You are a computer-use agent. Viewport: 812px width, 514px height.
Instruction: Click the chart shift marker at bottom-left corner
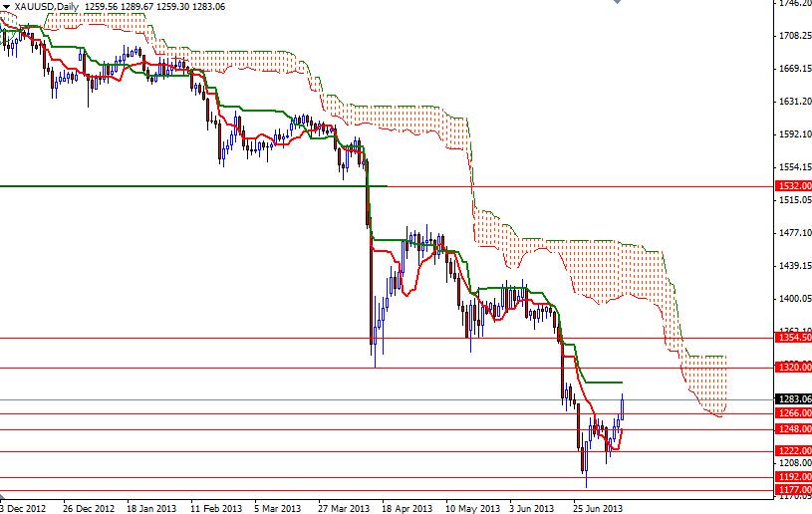click(2, 497)
